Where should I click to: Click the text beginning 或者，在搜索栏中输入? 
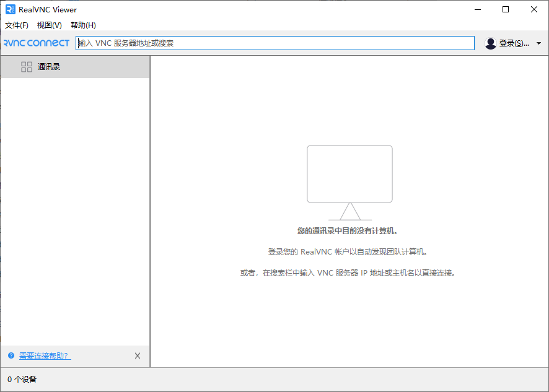pos(348,273)
